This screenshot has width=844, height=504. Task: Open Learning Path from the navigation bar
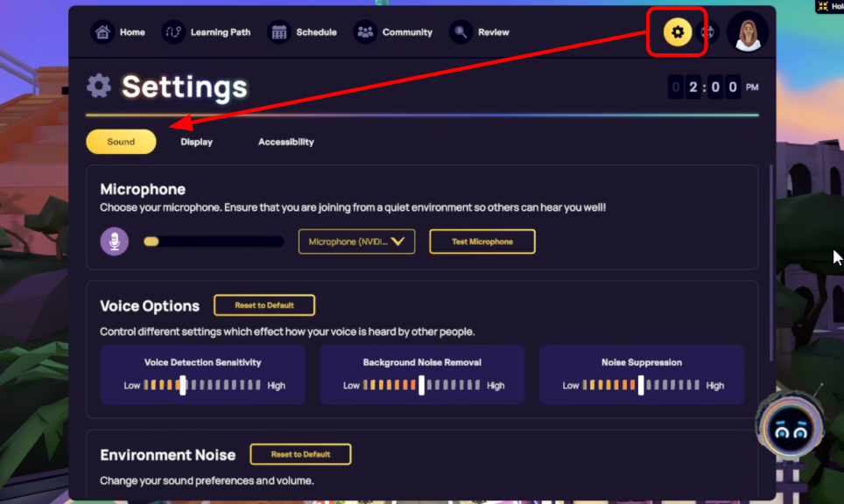point(207,32)
